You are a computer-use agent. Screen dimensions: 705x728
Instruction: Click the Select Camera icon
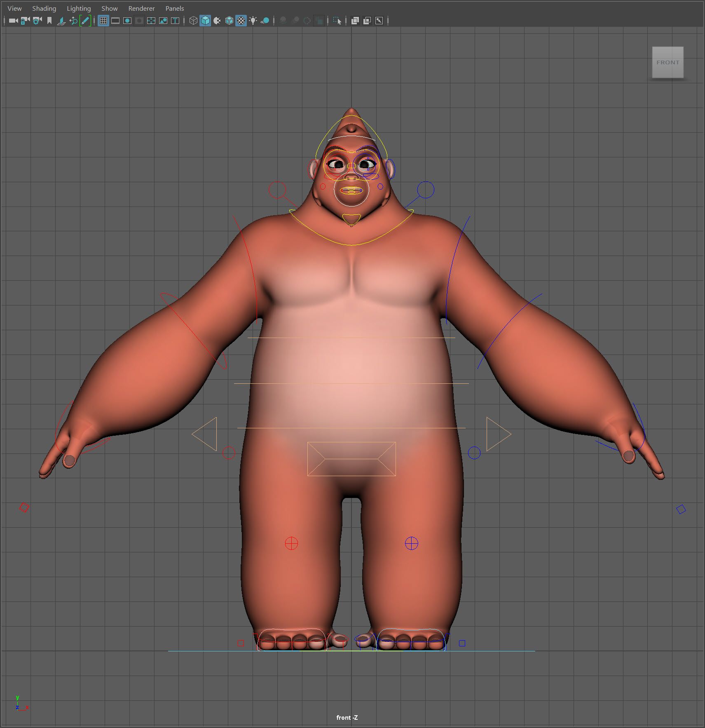[x=13, y=21]
